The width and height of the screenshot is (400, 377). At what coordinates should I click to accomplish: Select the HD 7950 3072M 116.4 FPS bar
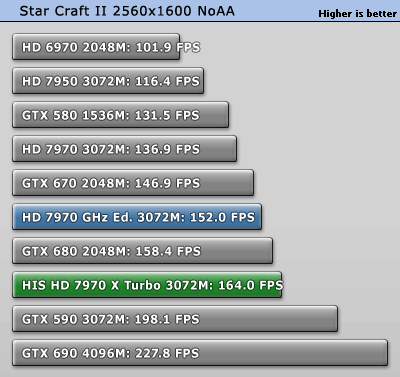coord(108,81)
